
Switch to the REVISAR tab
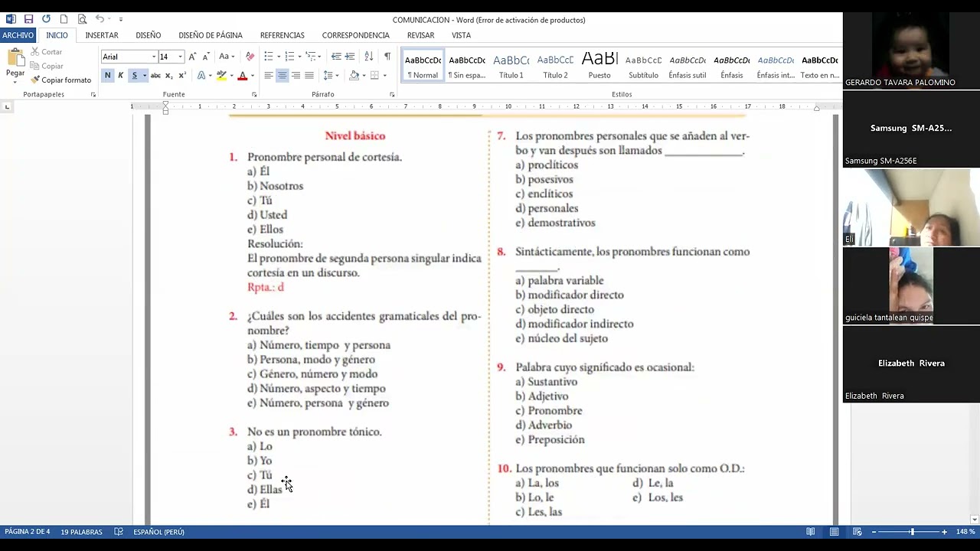point(420,35)
